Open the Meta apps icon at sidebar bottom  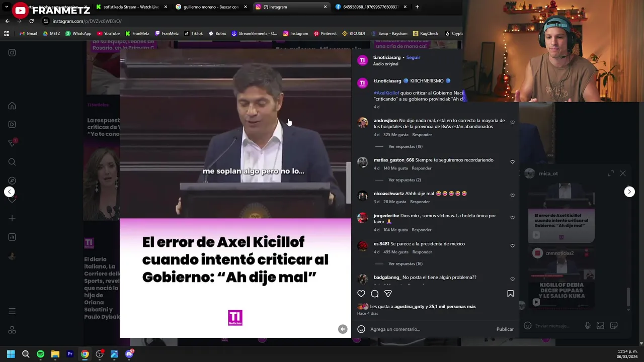point(12,330)
